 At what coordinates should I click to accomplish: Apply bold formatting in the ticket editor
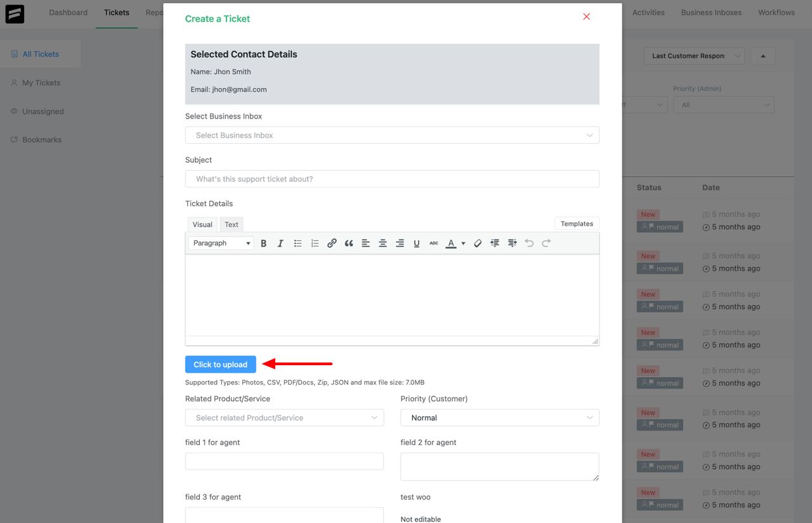coord(263,243)
